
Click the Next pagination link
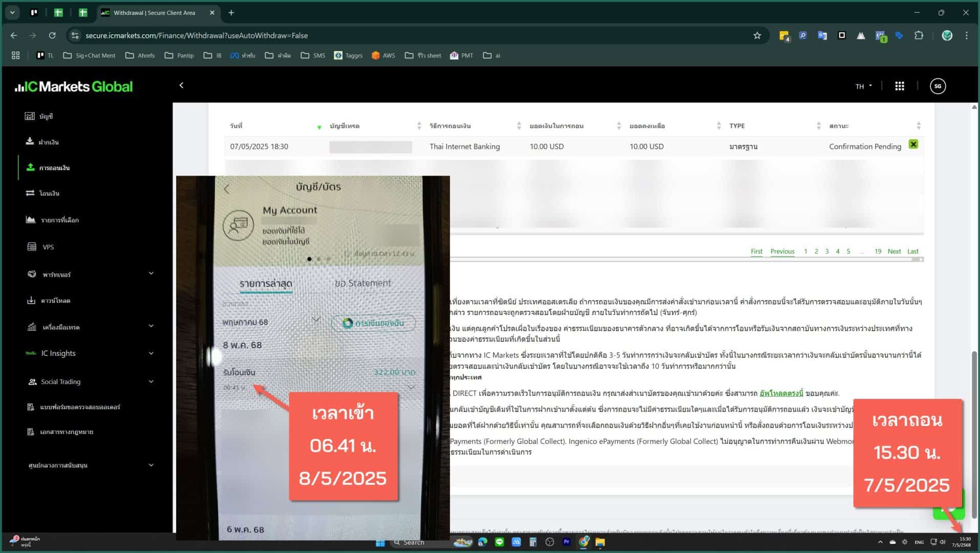click(894, 251)
